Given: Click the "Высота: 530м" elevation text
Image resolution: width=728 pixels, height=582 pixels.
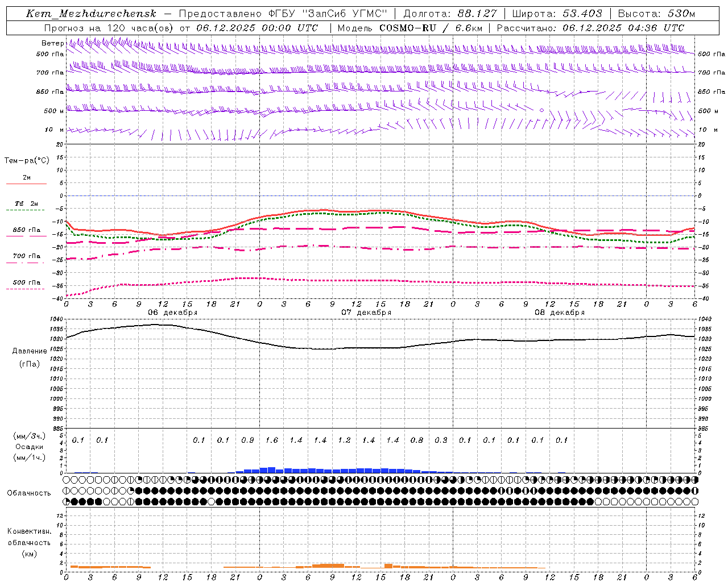Looking at the screenshot, I should click(x=656, y=14).
